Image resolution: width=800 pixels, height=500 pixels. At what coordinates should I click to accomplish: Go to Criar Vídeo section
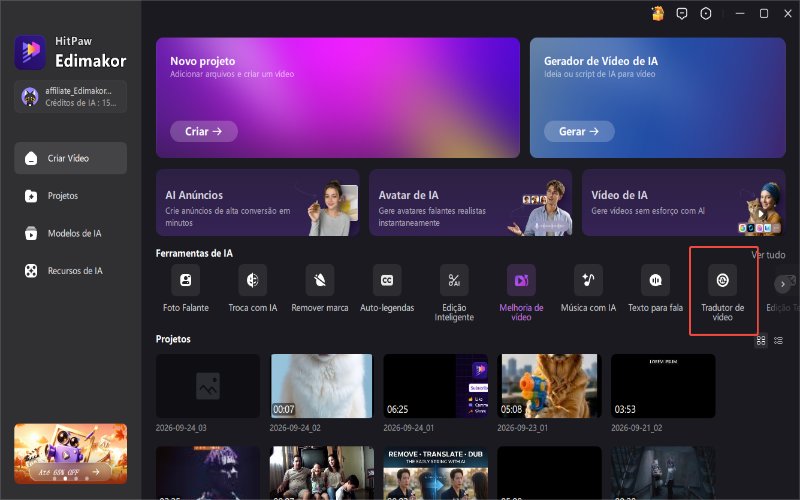(x=70, y=158)
